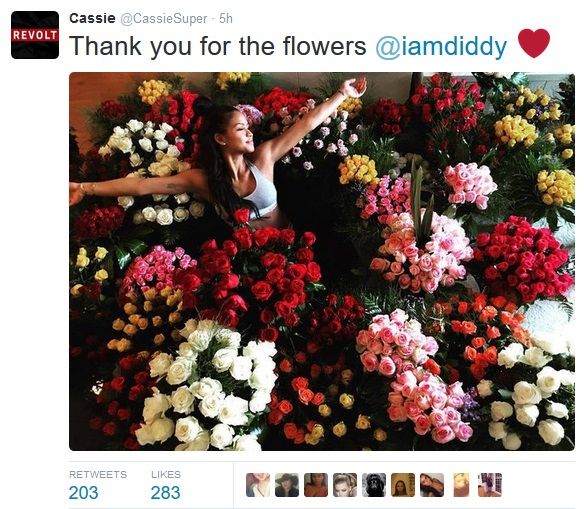
Task: Open the black gorilla liker avatar
Action: [x=374, y=485]
